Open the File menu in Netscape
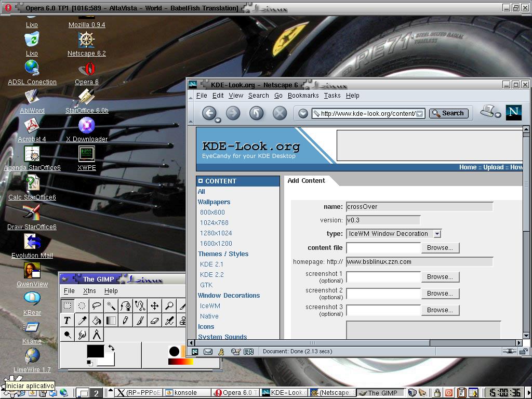Image resolution: width=532 pixels, height=399 pixels. tap(202, 96)
